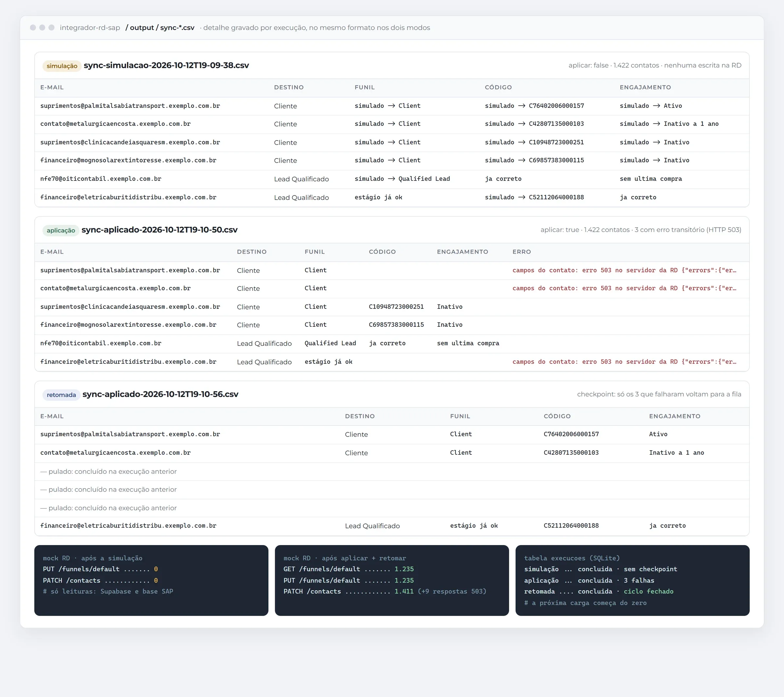Image resolution: width=784 pixels, height=697 pixels.
Task: Select code C76402006000157 in simulation table
Action: [556, 106]
